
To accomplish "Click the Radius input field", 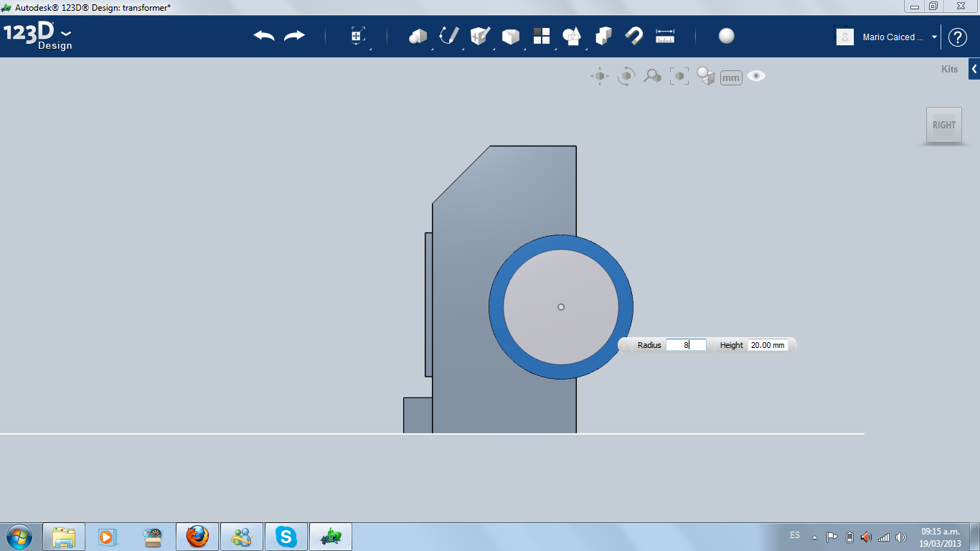I will [686, 345].
